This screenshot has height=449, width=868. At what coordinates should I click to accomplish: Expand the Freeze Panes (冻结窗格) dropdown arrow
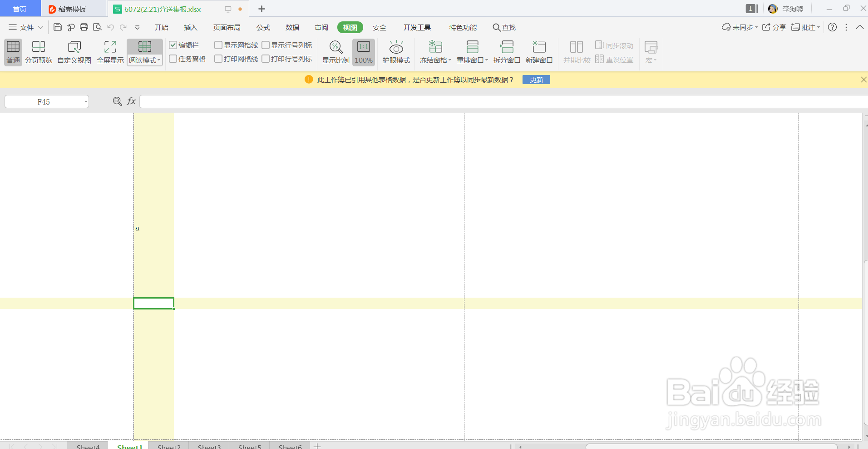click(450, 60)
